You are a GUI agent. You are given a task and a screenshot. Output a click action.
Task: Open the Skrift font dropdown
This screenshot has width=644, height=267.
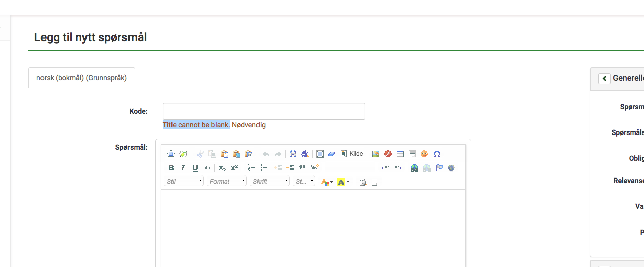pyautogui.click(x=270, y=181)
